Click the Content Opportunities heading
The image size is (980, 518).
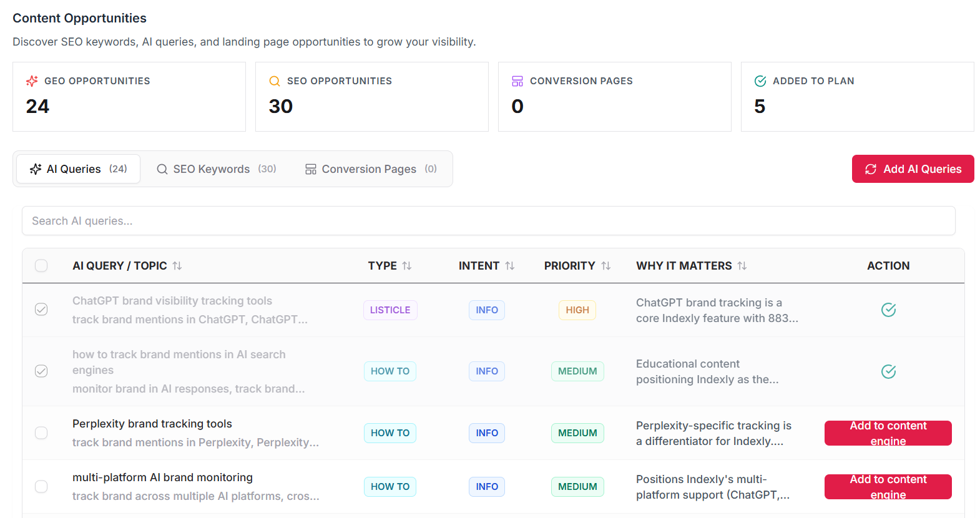coord(79,18)
